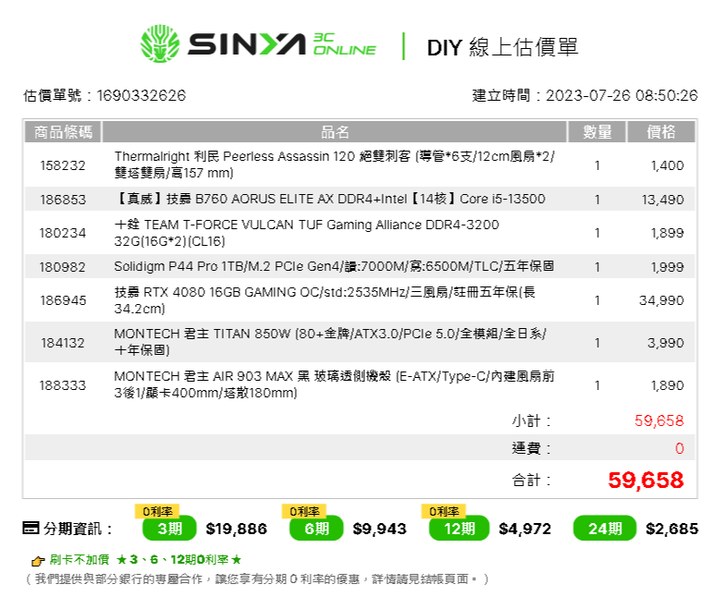This screenshot has height=609, width=720.
Task: Click the B760 AORUS ELITE AX product name
Action: 330,199
